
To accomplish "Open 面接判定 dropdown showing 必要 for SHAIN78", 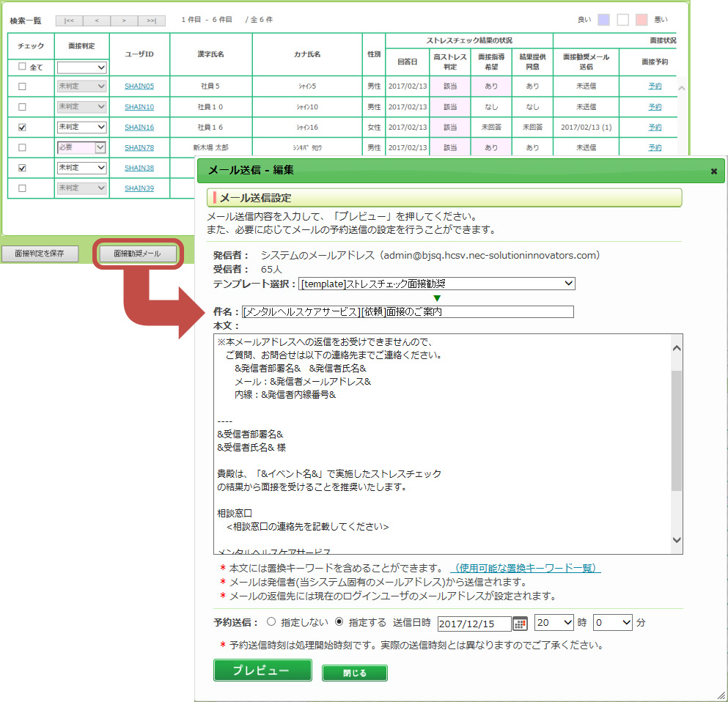I will click(x=81, y=147).
